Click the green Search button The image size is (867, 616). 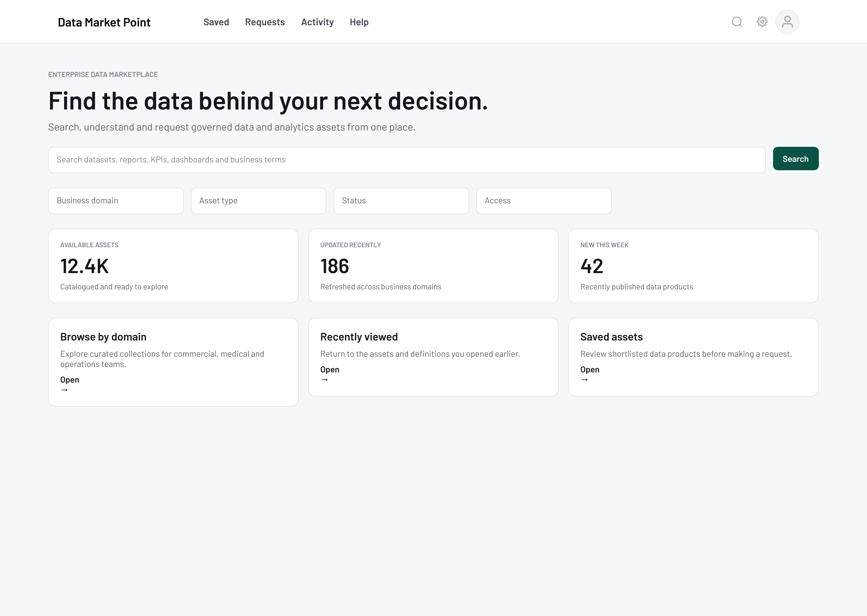796,159
